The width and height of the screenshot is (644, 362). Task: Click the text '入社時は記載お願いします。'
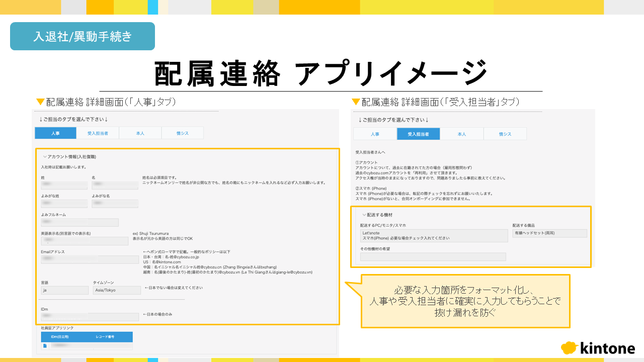[x=63, y=167]
